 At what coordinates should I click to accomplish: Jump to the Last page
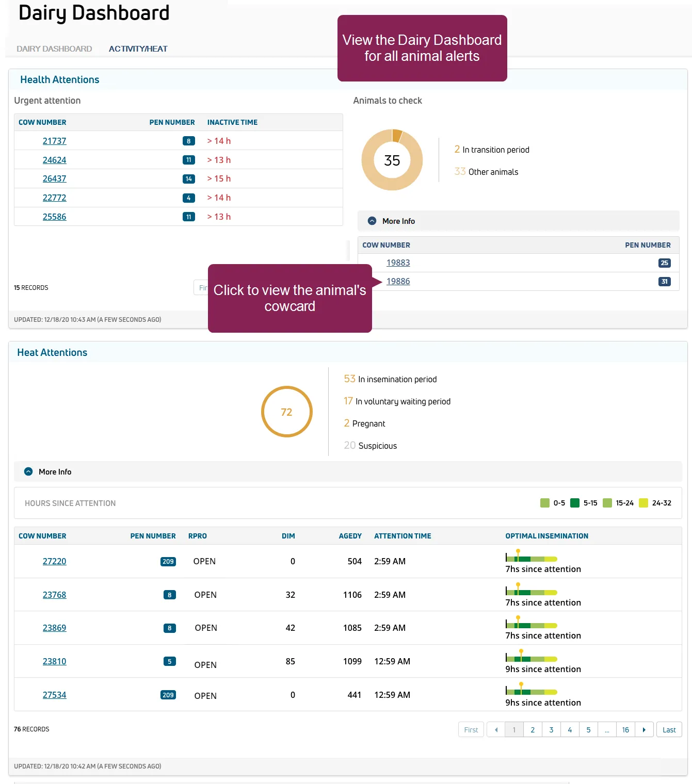point(669,729)
